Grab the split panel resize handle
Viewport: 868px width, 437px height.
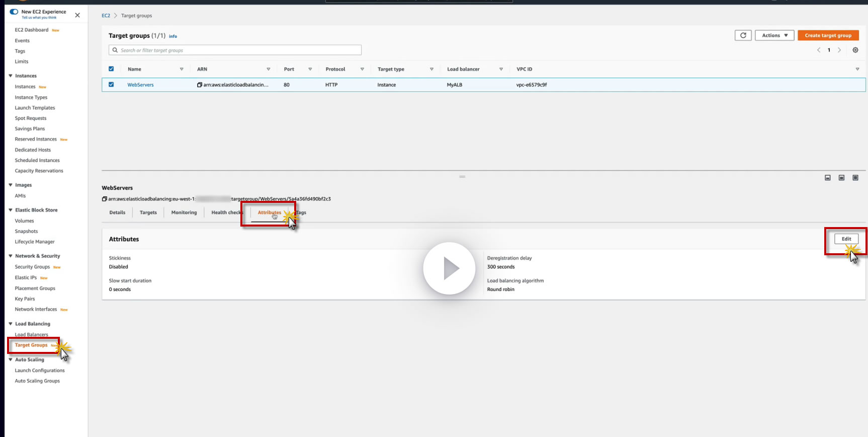click(462, 177)
